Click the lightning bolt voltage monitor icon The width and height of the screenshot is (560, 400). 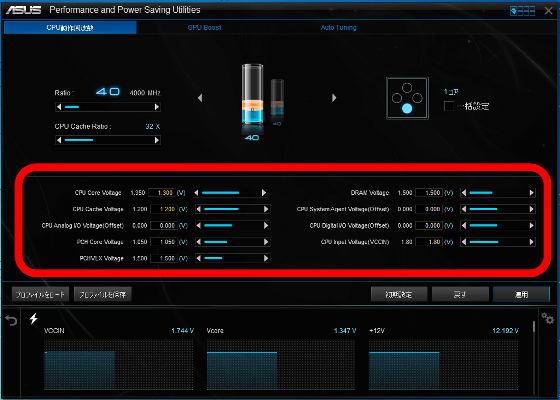point(34,318)
